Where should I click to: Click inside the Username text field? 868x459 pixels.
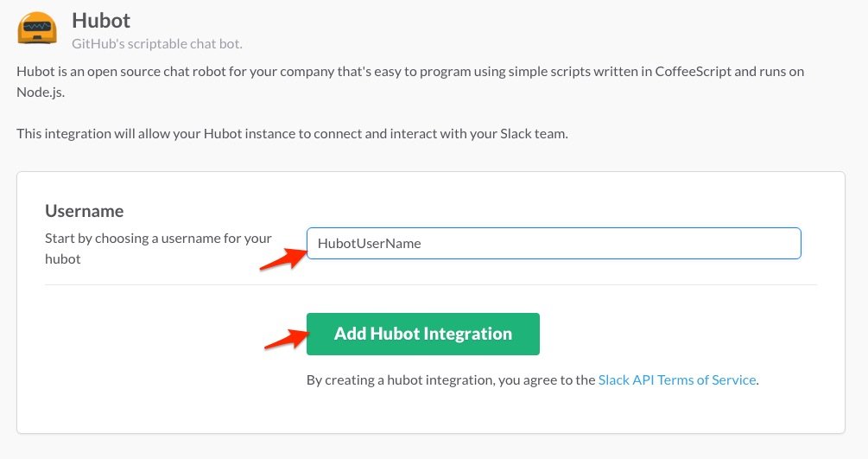[x=553, y=244]
